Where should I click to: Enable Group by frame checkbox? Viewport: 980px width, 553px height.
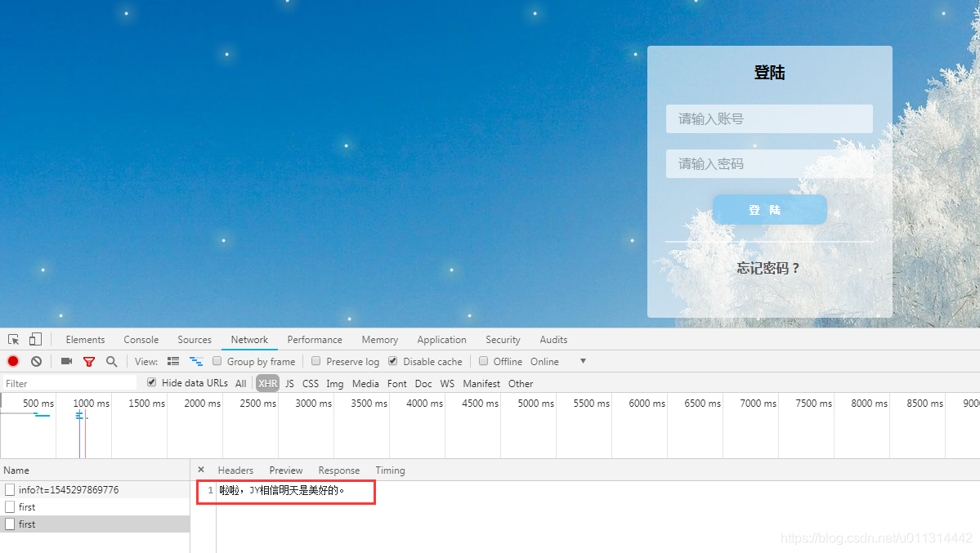click(x=217, y=361)
